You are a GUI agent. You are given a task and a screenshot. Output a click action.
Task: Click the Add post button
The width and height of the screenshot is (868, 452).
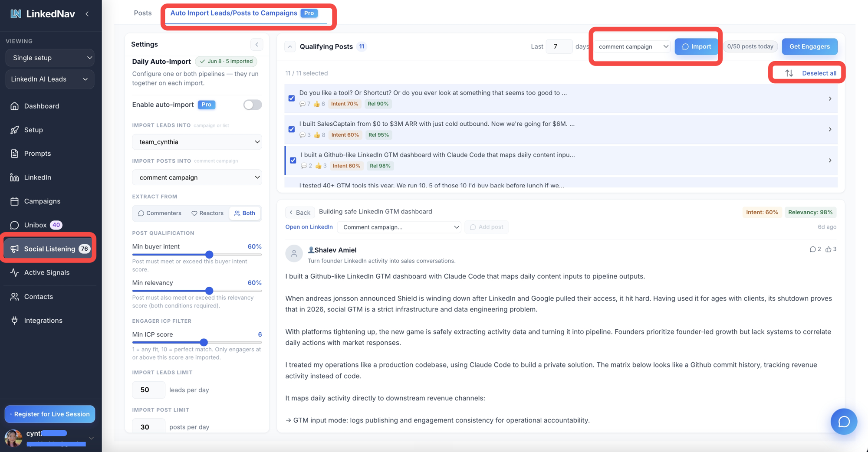(x=487, y=227)
